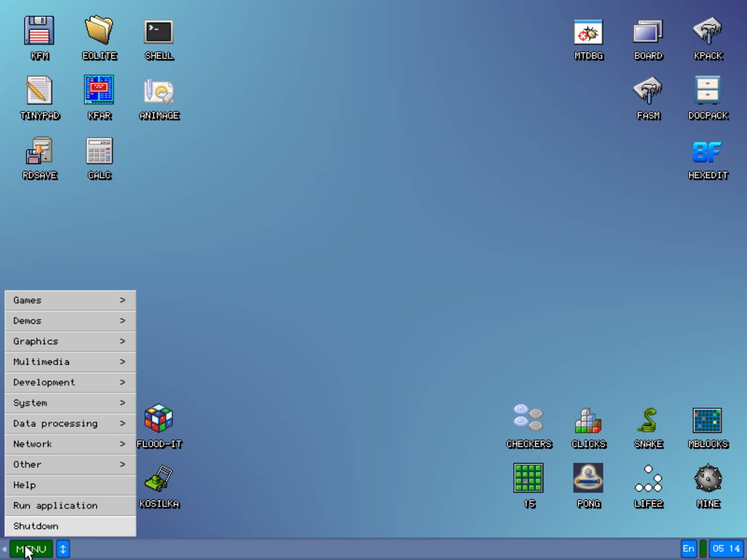Expand the Network submenu
This screenshot has width=747, height=560.
pyautogui.click(x=71, y=444)
